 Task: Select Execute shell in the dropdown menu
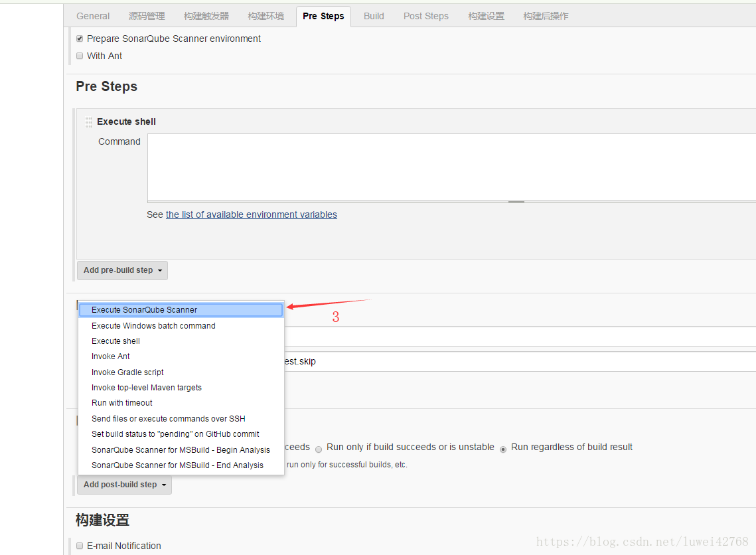pyautogui.click(x=181, y=341)
